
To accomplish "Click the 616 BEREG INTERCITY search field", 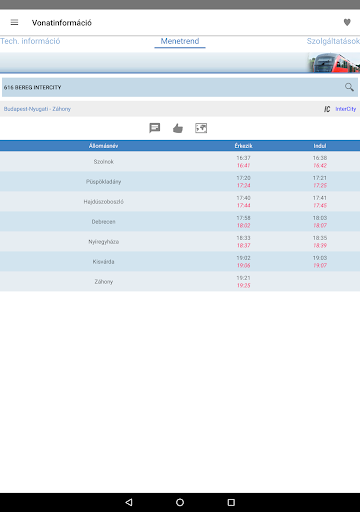I will point(180,87).
